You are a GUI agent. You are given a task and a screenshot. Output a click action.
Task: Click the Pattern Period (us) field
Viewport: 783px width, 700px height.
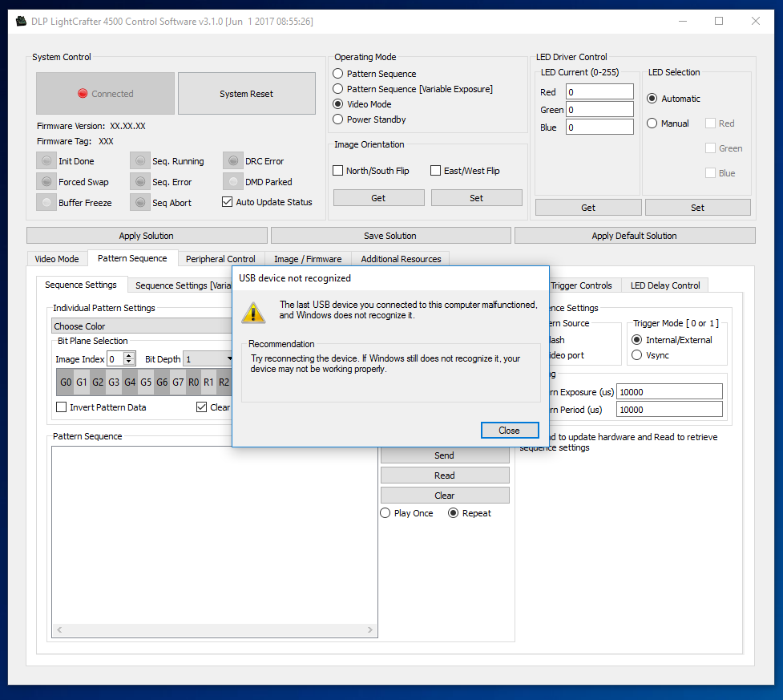click(x=670, y=409)
